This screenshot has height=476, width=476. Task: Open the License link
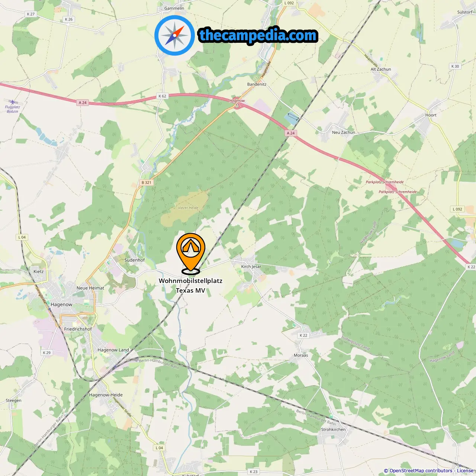tap(465, 471)
